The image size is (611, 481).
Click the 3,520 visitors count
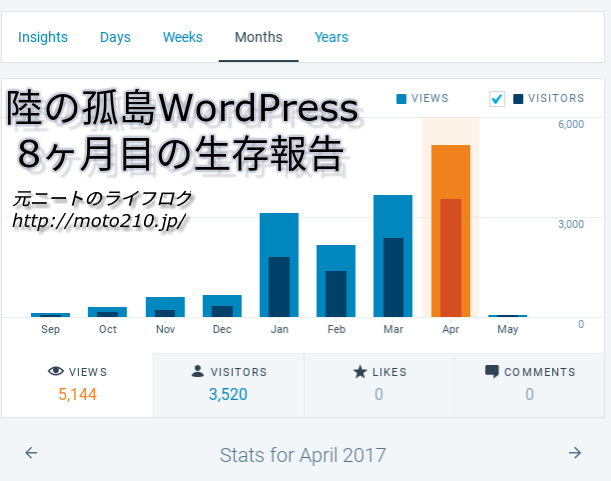point(228,394)
